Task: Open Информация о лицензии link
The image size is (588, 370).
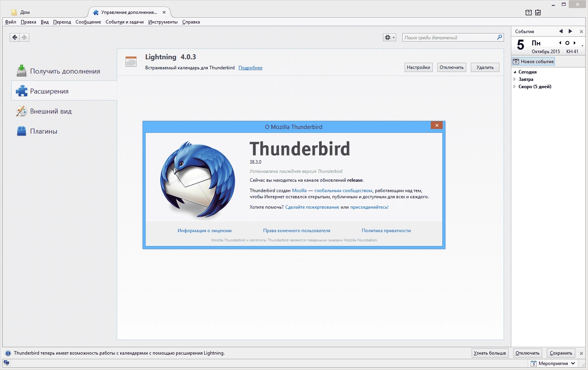Action: coord(205,231)
